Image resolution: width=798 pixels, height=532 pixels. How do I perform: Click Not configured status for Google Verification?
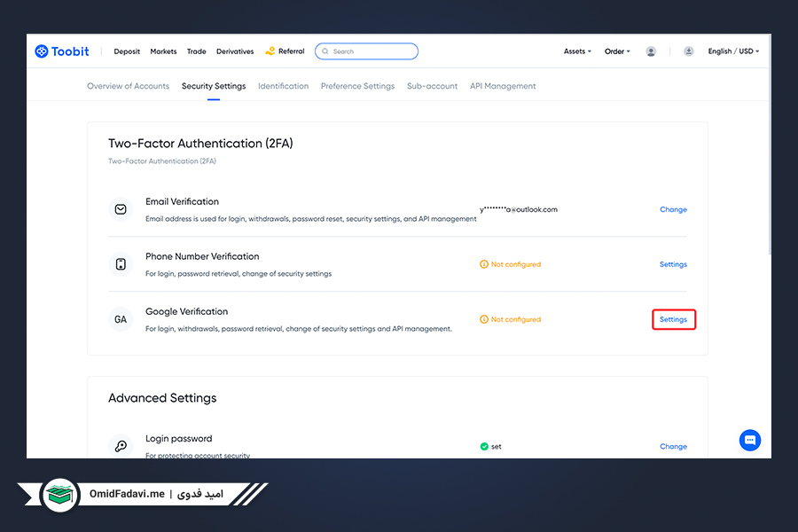point(515,319)
